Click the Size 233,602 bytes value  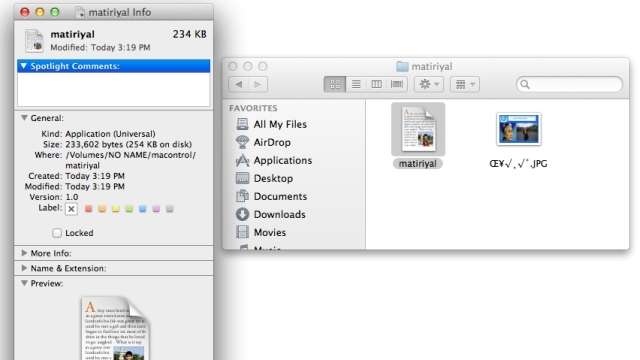tap(129, 144)
